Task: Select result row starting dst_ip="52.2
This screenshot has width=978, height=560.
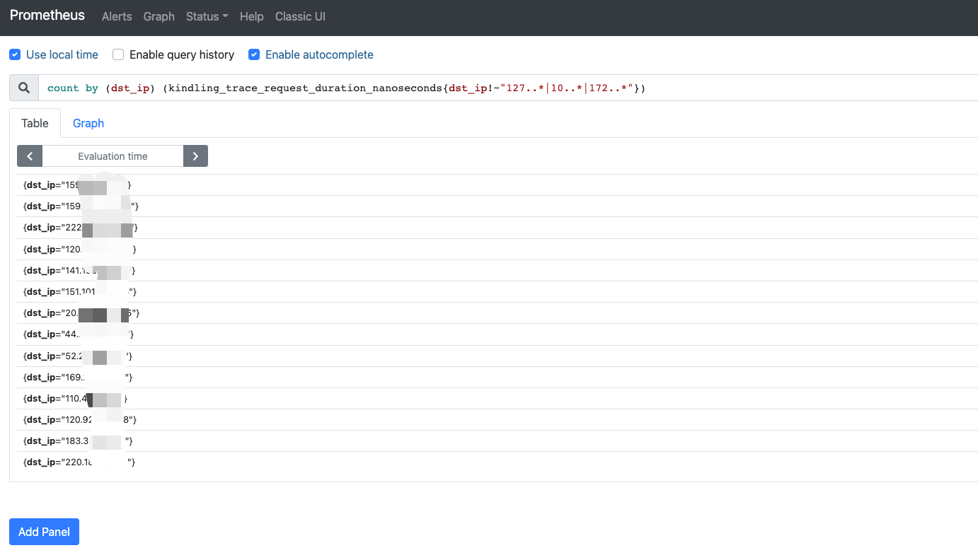Action: point(497,356)
